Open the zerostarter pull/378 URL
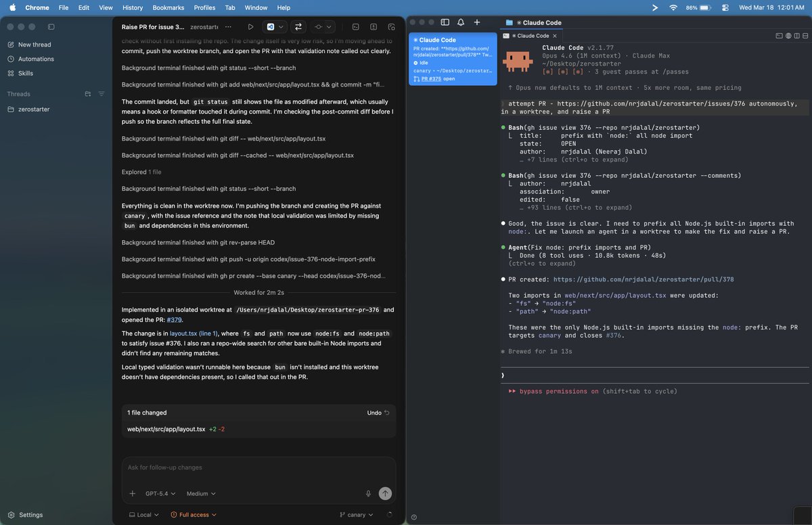This screenshot has height=525, width=812. tap(644, 279)
